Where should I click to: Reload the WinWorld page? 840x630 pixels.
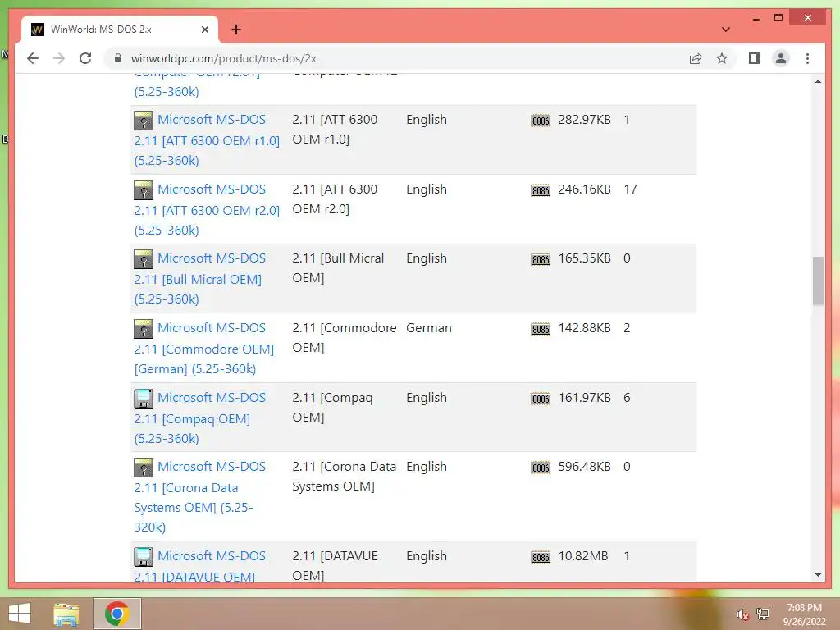click(85, 58)
